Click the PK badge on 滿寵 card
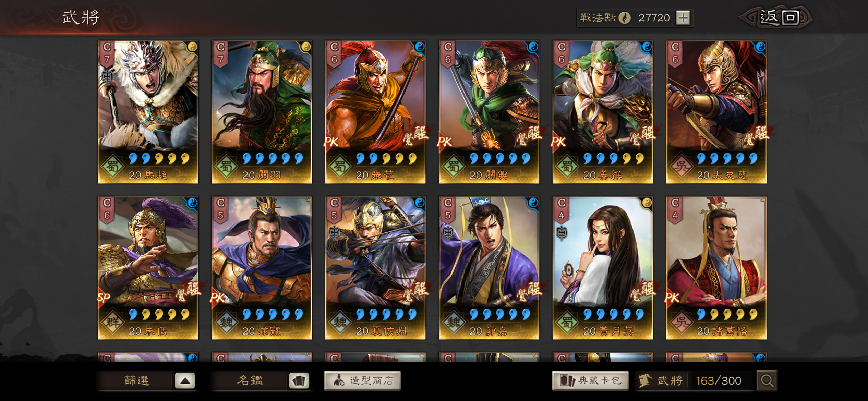The height and width of the screenshot is (401, 868). [x=217, y=297]
